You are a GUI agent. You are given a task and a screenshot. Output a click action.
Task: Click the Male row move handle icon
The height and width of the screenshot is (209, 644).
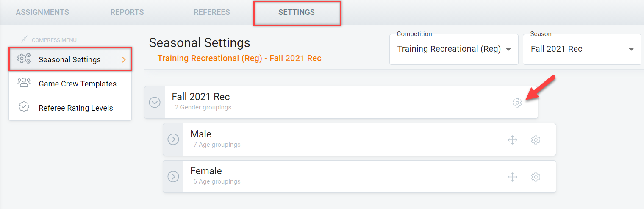pyautogui.click(x=512, y=140)
